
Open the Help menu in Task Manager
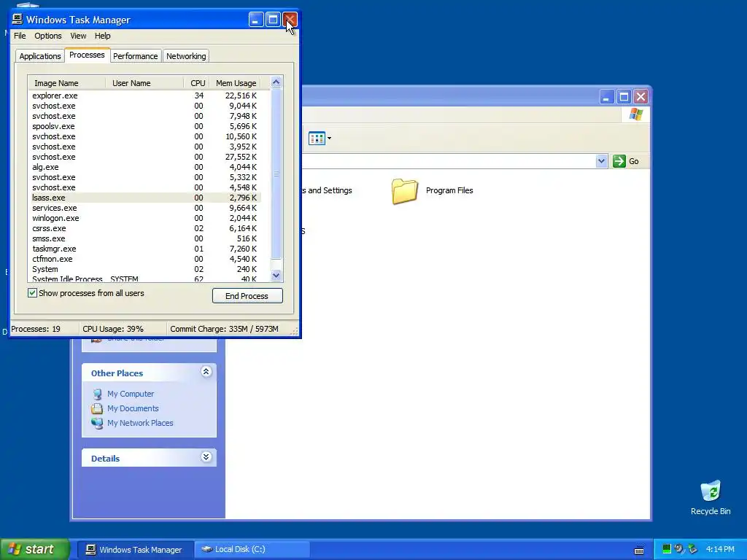pos(102,36)
